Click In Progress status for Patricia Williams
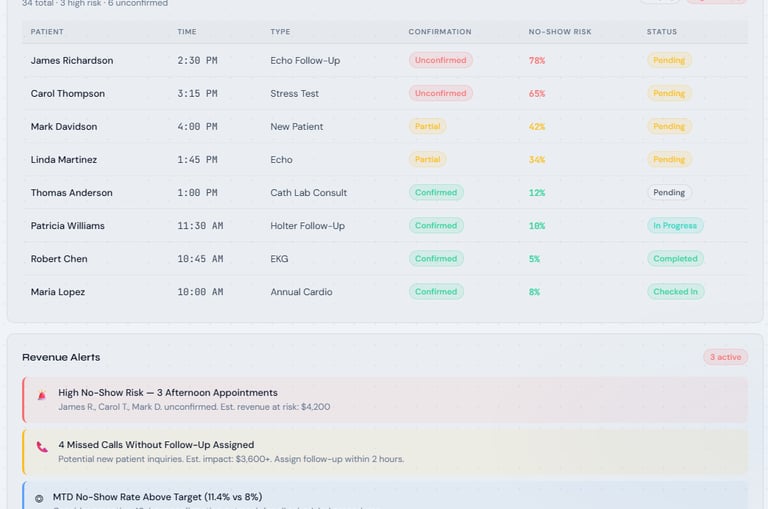 (675, 225)
